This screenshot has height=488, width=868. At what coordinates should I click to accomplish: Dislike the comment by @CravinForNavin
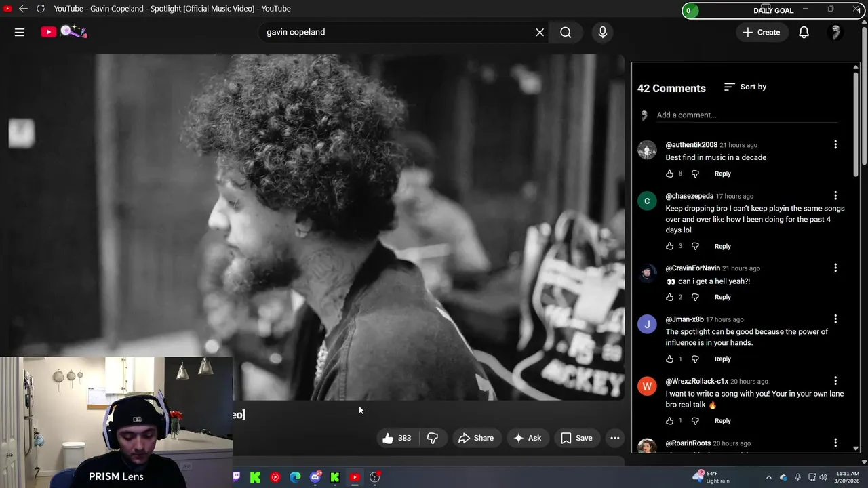695,297
